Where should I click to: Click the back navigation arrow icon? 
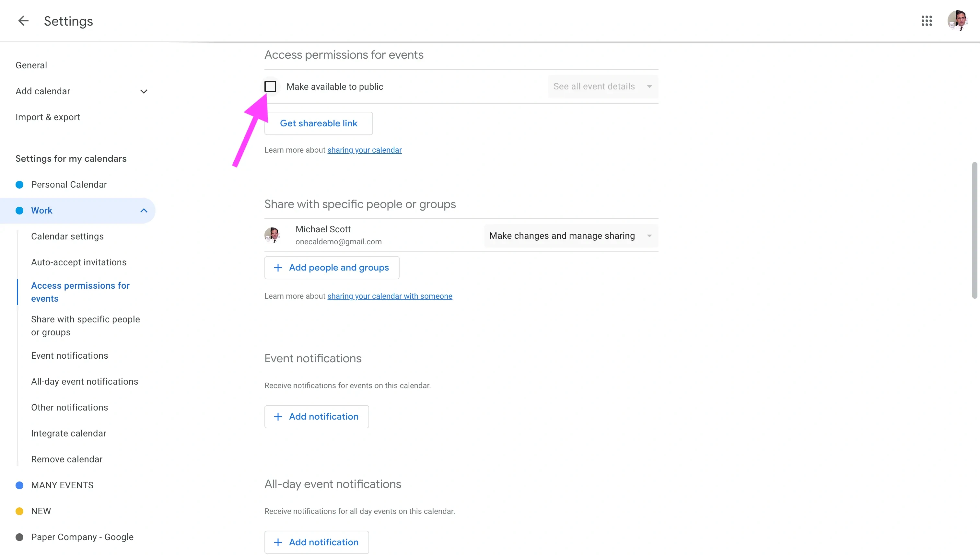[22, 20]
